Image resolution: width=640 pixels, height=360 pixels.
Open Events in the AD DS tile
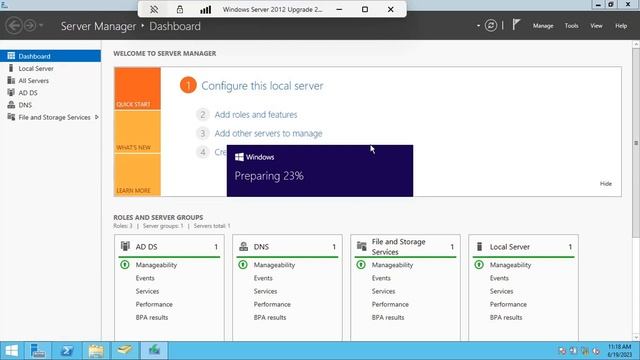click(x=145, y=278)
